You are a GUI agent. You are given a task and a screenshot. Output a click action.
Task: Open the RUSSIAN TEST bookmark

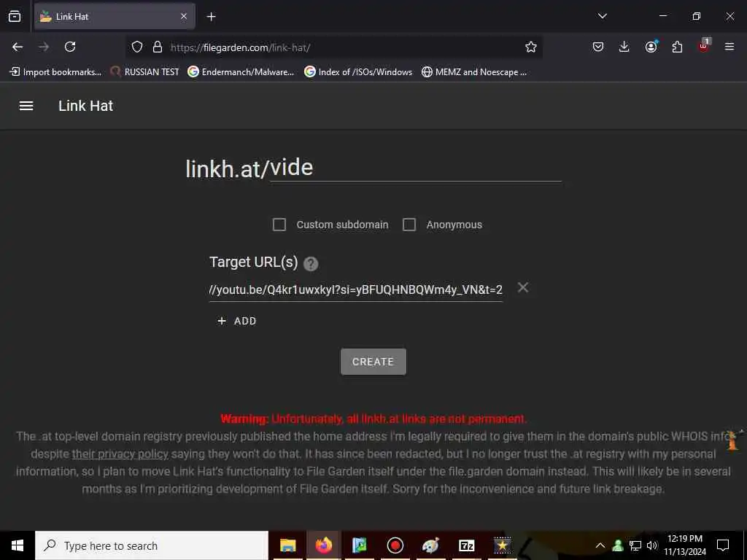pyautogui.click(x=145, y=72)
